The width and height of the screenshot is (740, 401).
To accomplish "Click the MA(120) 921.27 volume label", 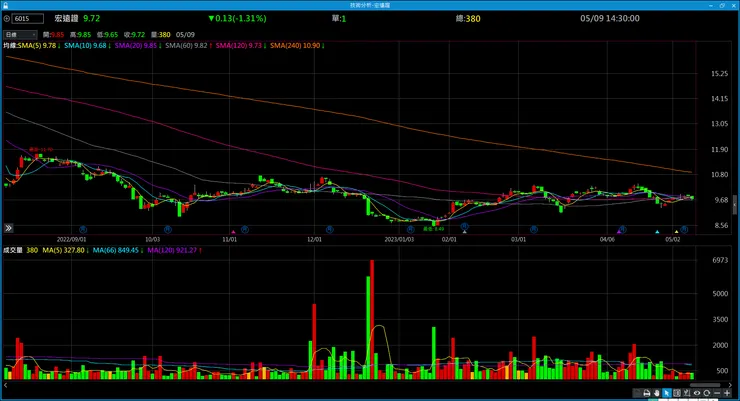I will 174,250.
